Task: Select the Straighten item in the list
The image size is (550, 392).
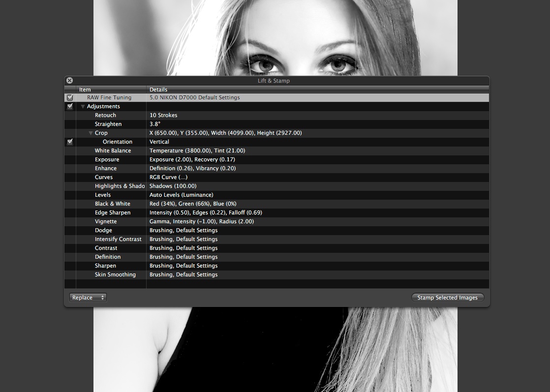Action: click(108, 124)
